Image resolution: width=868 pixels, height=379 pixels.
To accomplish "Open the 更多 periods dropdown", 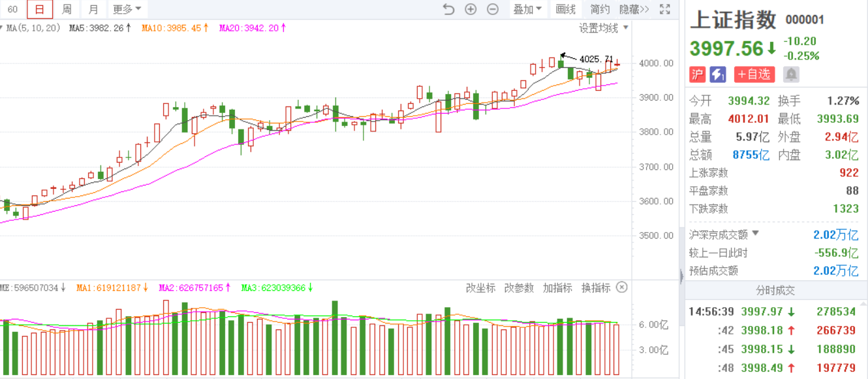I will click(127, 9).
